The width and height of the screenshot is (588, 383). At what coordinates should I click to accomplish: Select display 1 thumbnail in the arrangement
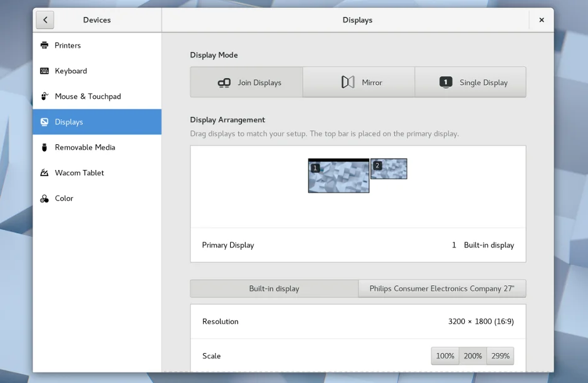click(338, 177)
